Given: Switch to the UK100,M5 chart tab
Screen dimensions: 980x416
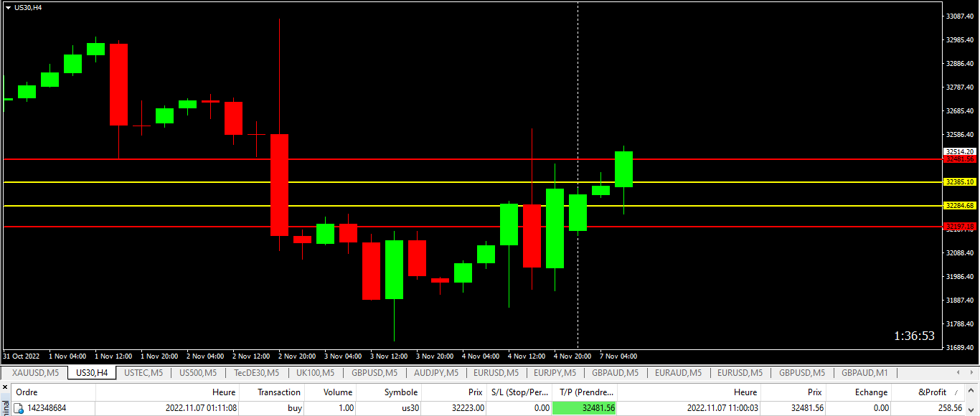Looking at the screenshot, I should coord(315,373).
